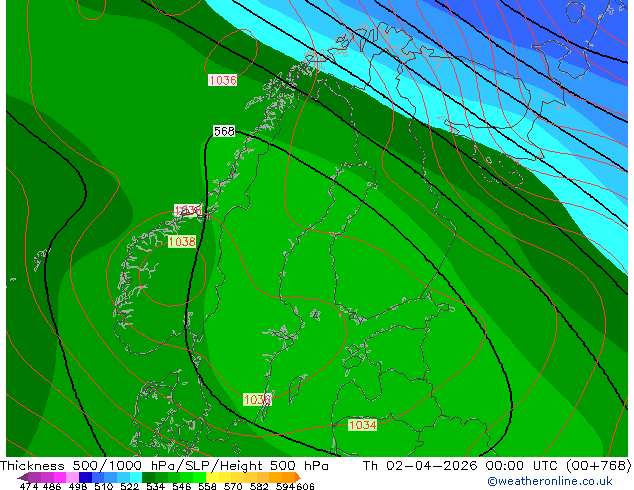Viewport: 634px width, 490px height.
Task: Click the legend value 582
Action: (259, 486)
